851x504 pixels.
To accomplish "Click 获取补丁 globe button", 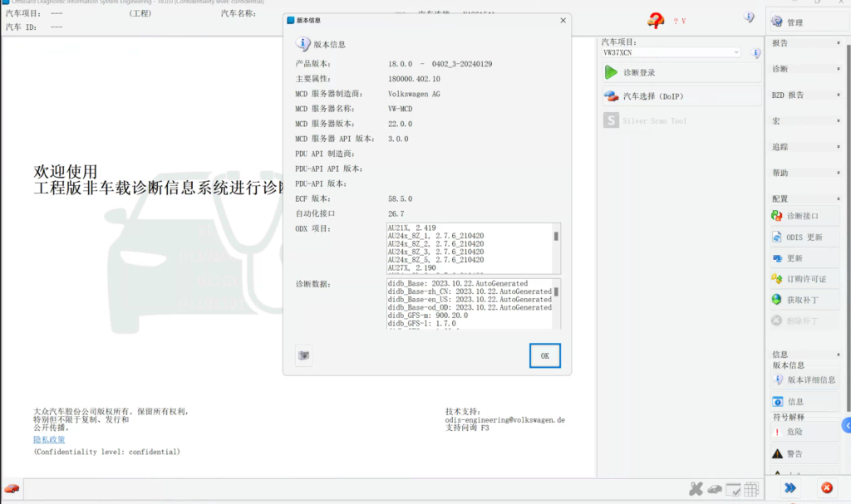I will coord(803,300).
